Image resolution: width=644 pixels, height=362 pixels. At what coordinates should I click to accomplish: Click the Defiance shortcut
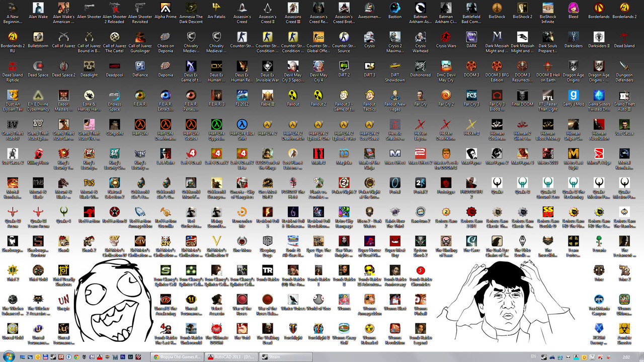(x=140, y=69)
